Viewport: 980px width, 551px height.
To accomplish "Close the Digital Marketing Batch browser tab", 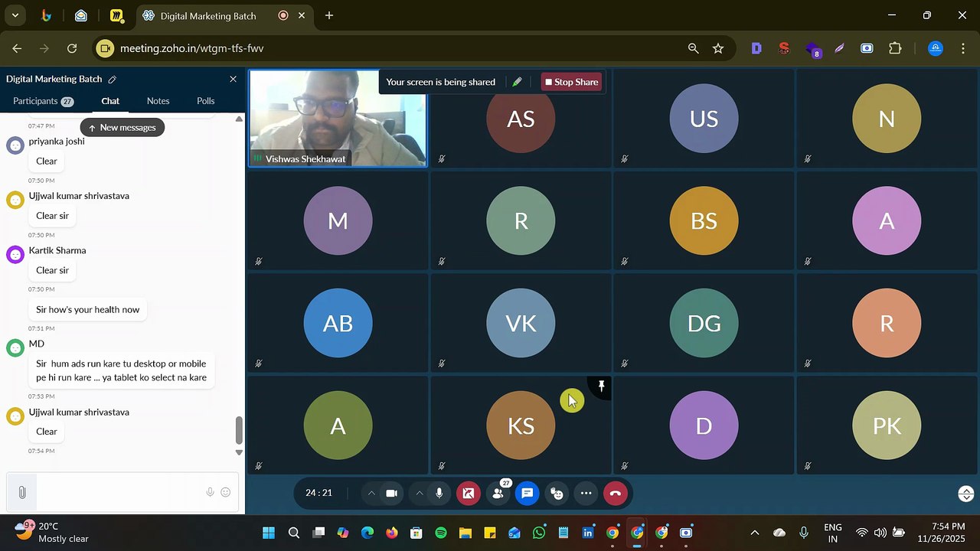I will pos(302,15).
